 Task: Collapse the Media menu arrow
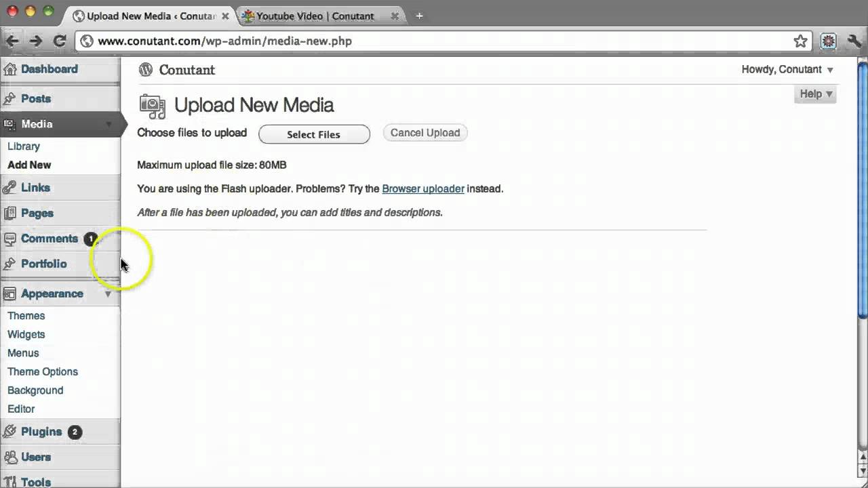(108, 124)
